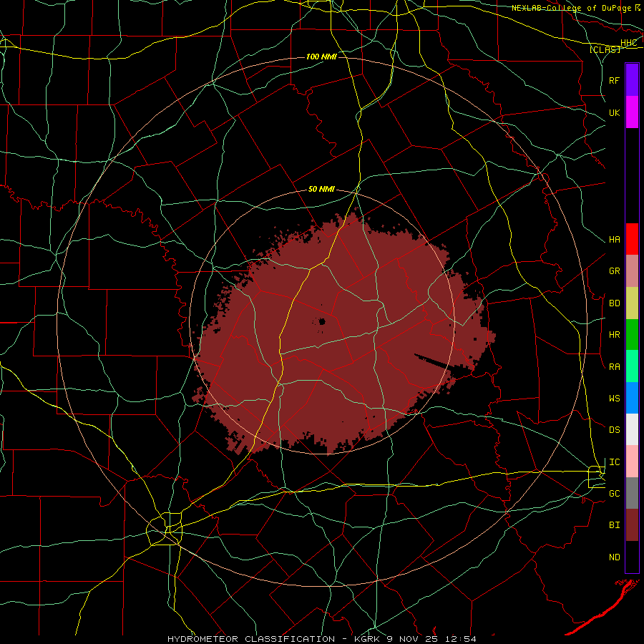Click the HA red legend swatch
Image resolution: width=644 pixels, height=644 pixels.
pos(632,239)
